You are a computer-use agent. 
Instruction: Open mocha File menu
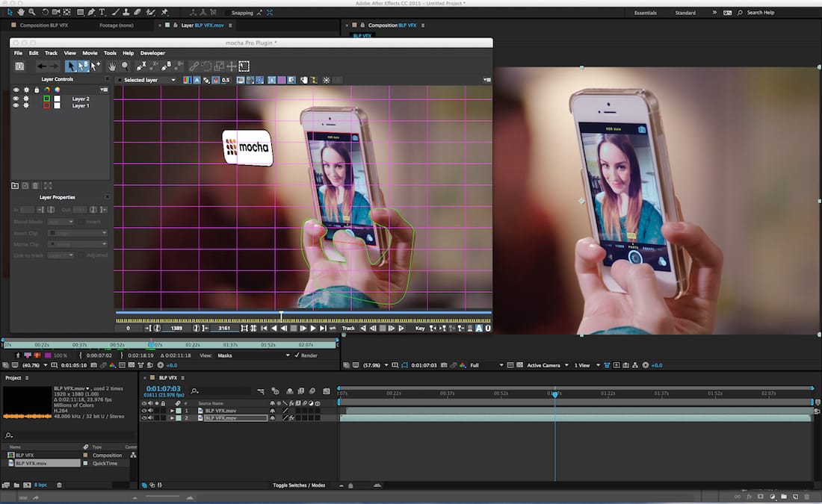[19, 53]
